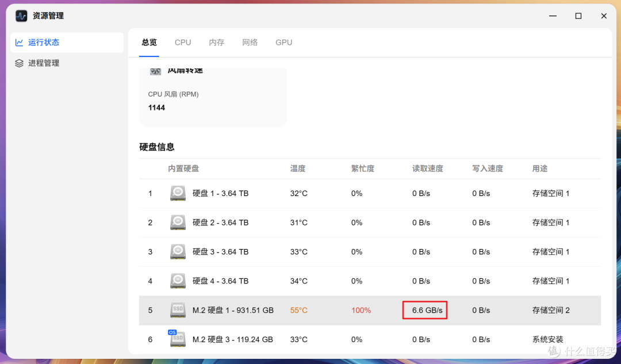Screen dimensions: 621x364
Task: Switch to the 网络 tab
Action: click(250, 43)
